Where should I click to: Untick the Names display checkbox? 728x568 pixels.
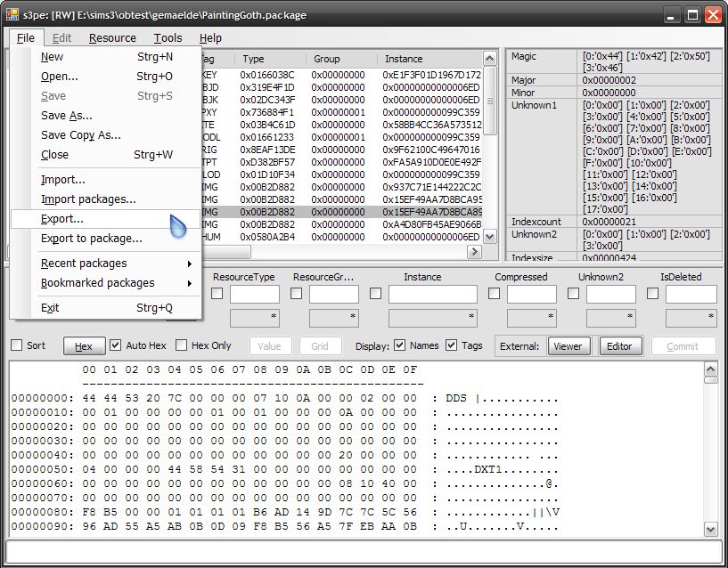400,346
